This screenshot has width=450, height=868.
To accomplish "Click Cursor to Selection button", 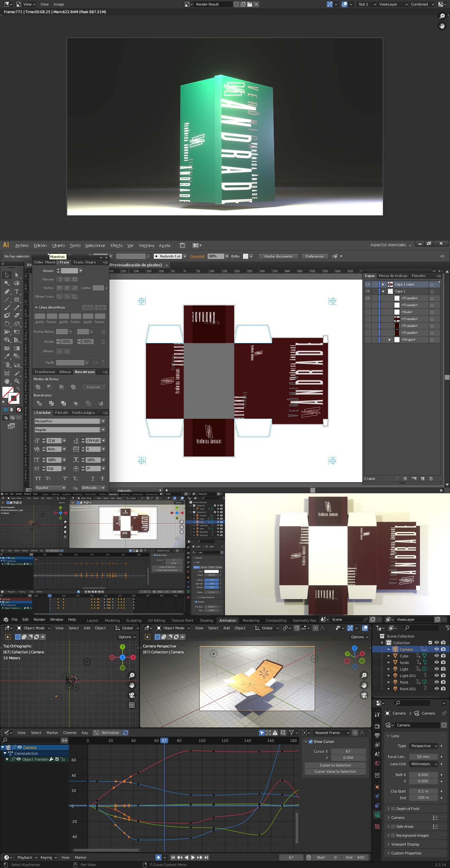I will point(335,765).
